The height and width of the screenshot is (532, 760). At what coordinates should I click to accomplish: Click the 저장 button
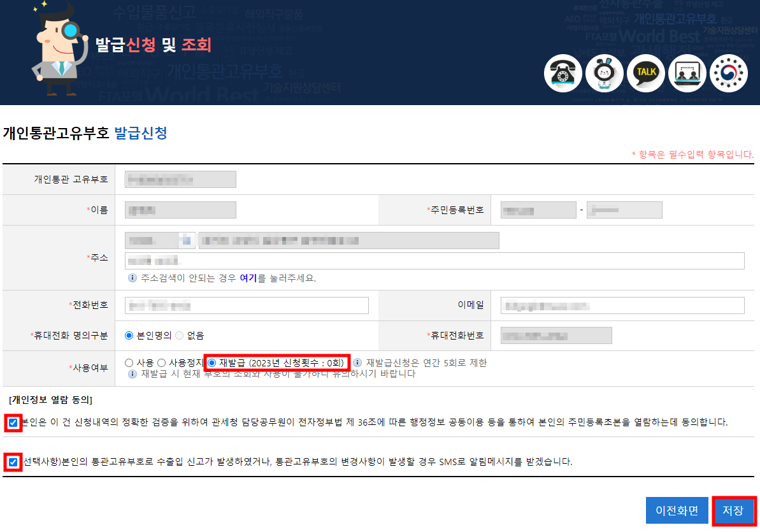pyautogui.click(x=733, y=511)
